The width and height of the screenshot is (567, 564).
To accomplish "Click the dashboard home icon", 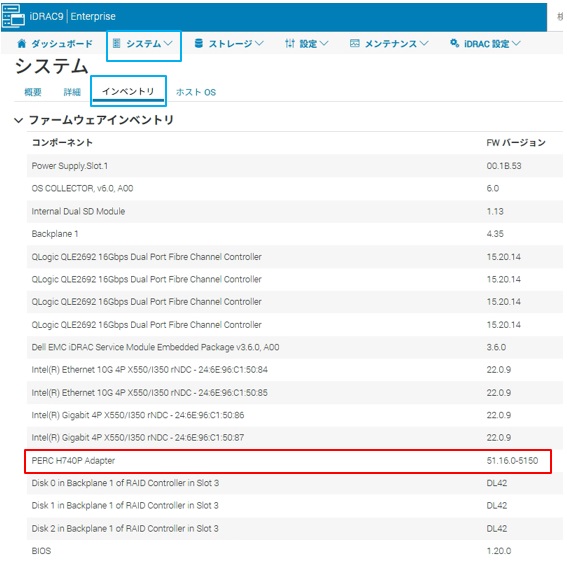I will pos(22,44).
